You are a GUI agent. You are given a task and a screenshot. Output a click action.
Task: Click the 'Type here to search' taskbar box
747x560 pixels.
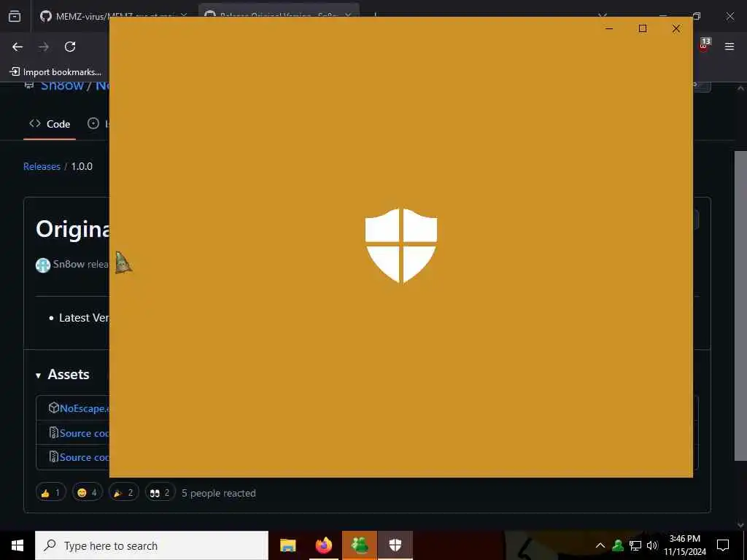point(152,545)
